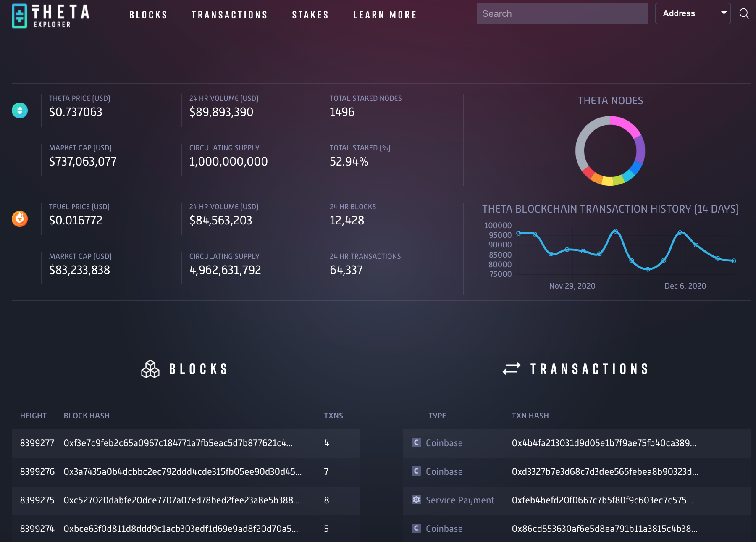This screenshot has width=756, height=542.
Task: Open the Learn More nav menu
Action: [x=385, y=15]
